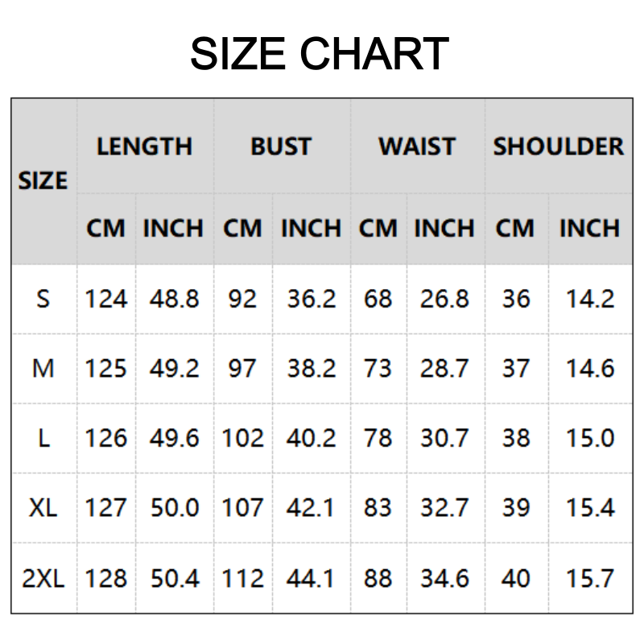
Task: Select the LENGTH column header
Action: click(145, 147)
